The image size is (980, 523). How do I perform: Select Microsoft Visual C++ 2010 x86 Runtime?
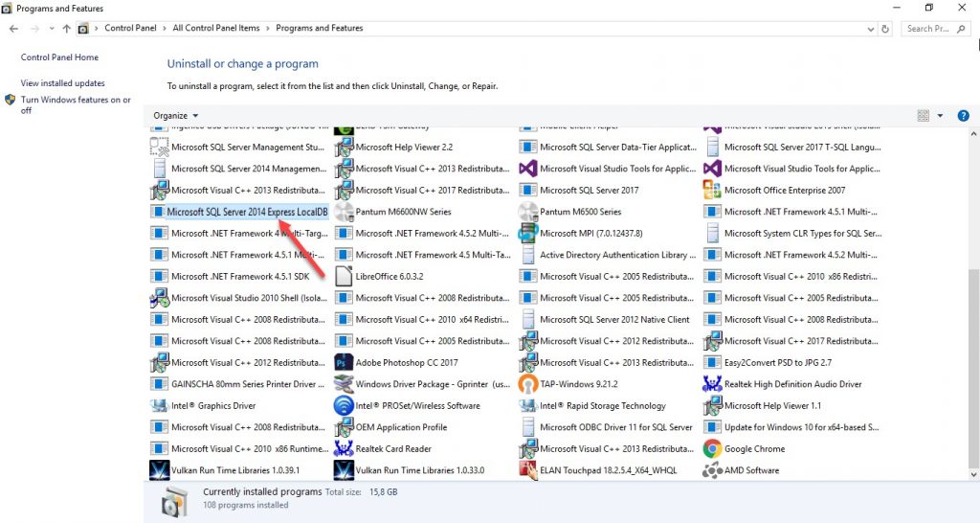(240, 448)
